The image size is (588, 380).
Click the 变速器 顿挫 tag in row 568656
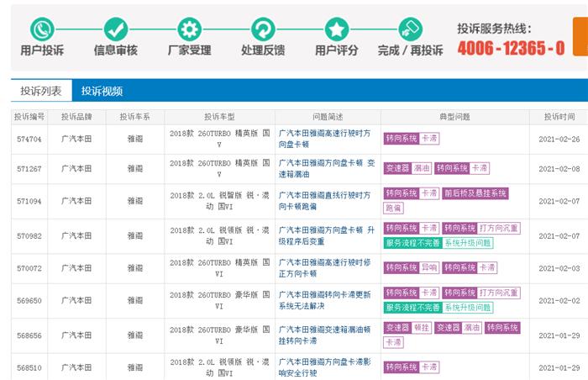point(407,328)
